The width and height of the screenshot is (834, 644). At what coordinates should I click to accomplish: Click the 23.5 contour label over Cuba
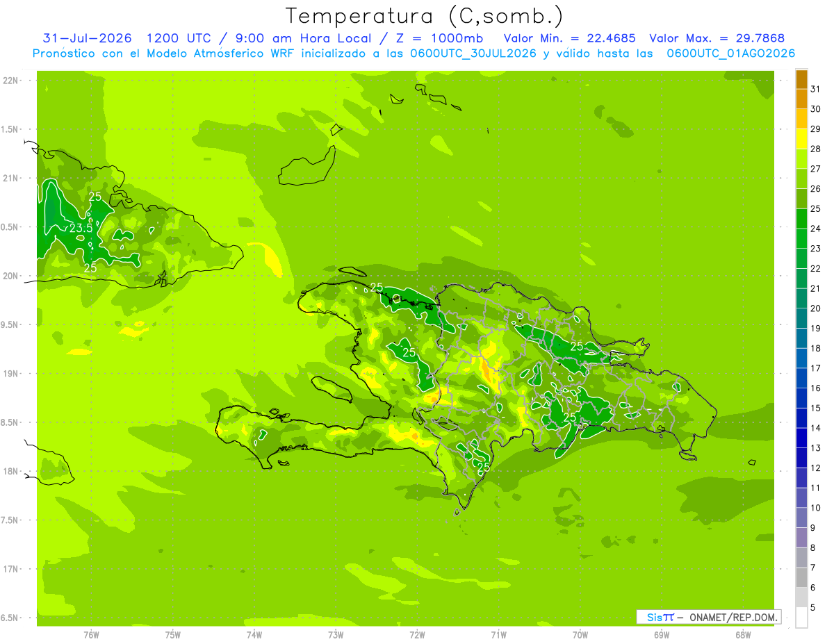(x=81, y=228)
